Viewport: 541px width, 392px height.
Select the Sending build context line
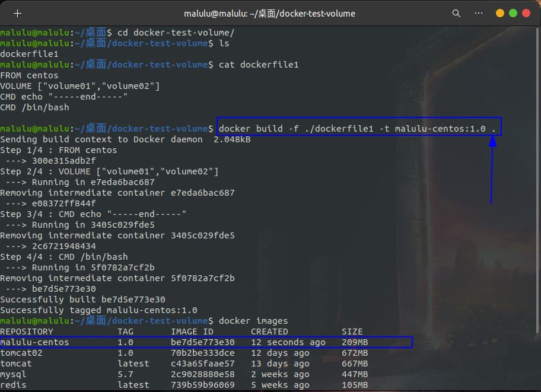coord(119,139)
